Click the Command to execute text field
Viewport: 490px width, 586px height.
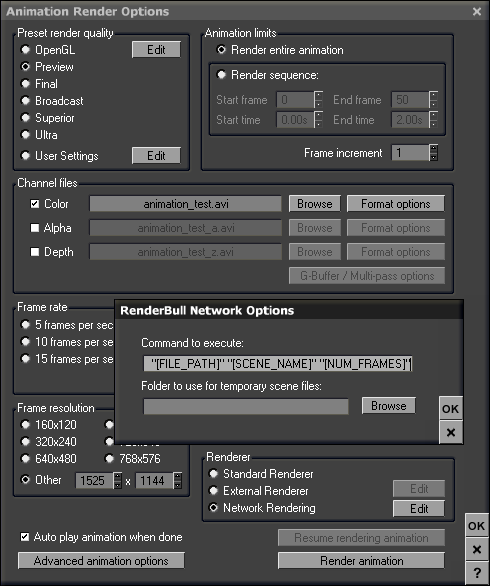click(278, 363)
